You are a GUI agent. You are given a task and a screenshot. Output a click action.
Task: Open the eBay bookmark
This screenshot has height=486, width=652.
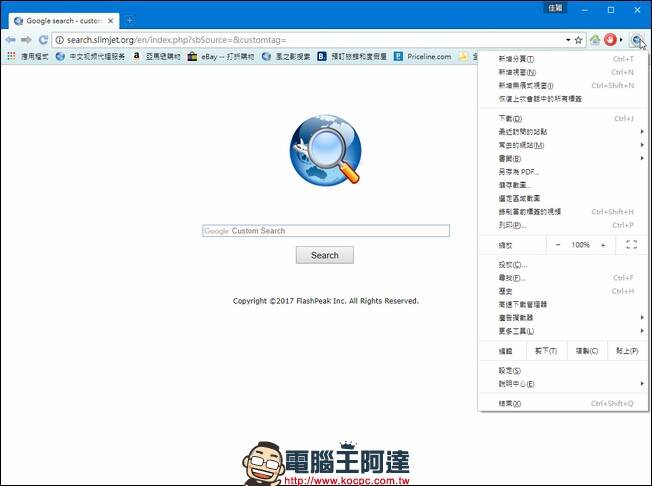tap(221, 56)
